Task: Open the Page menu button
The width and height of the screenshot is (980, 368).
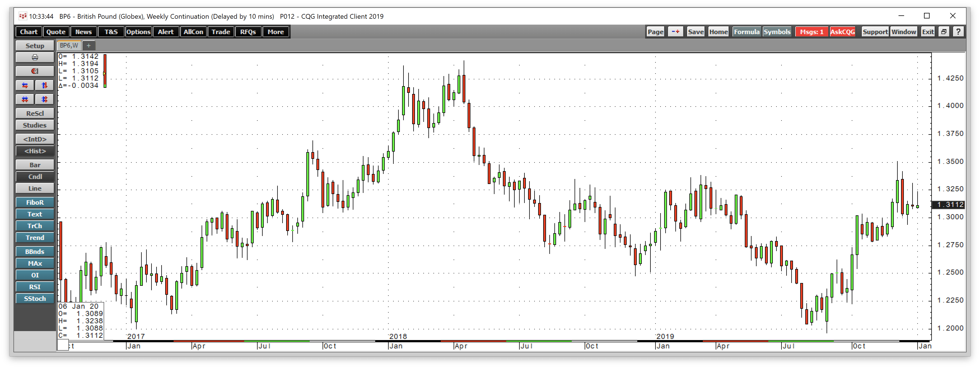Action: (x=655, y=32)
